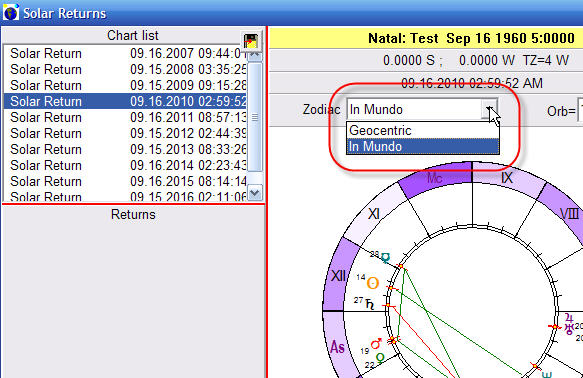Select Solar Return 09.16.2015 row
Screen dimensions: 583x378
125,181
